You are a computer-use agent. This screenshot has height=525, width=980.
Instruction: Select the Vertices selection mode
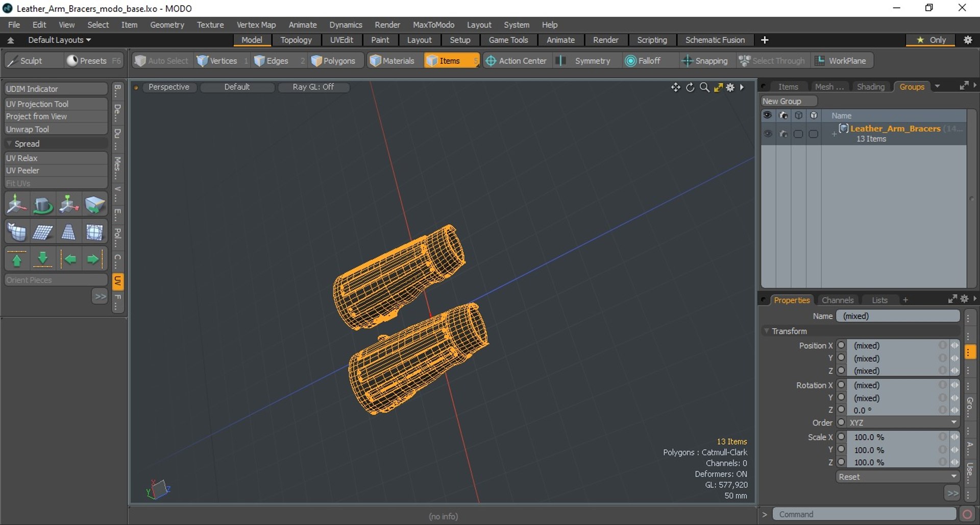coord(217,61)
